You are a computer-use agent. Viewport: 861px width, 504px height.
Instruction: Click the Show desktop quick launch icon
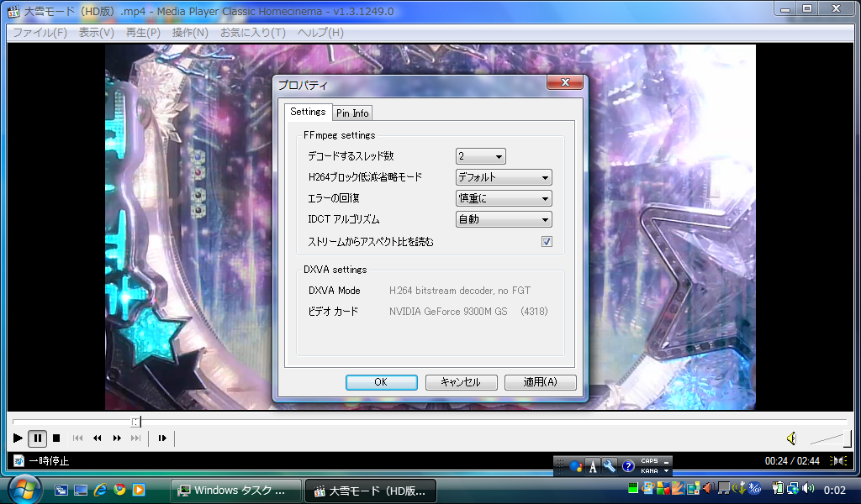tap(80, 490)
